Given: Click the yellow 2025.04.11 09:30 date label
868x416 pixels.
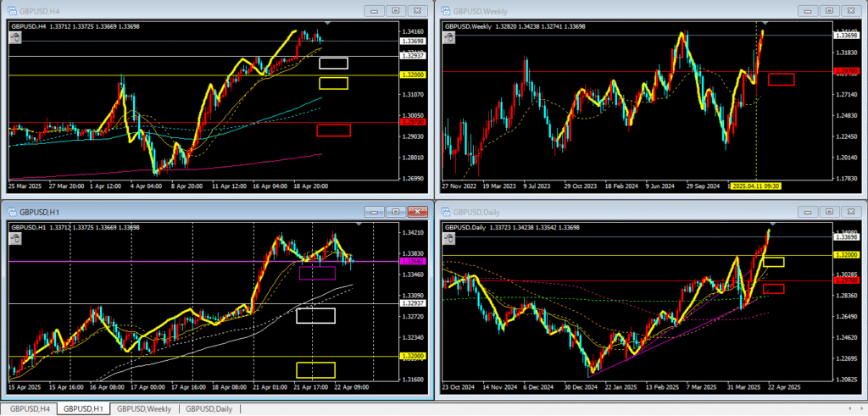Looking at the screenshot, I should click(755, 187).
